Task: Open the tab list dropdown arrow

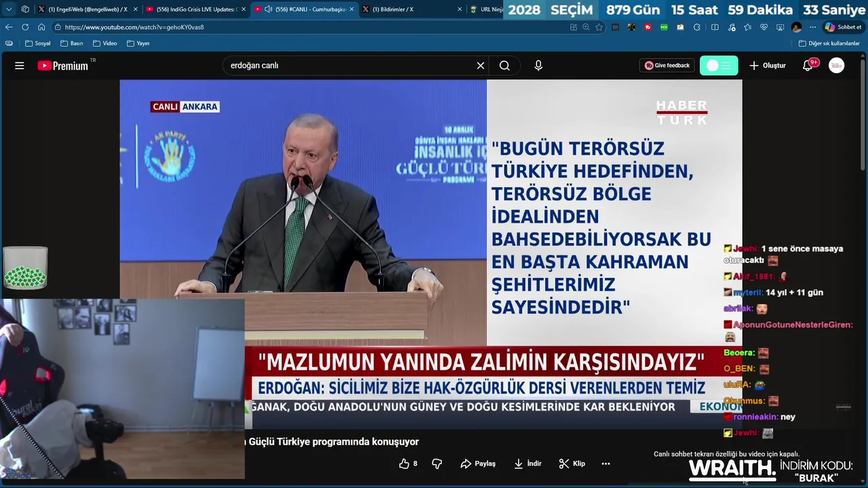Action: click(x=9, y=9)
